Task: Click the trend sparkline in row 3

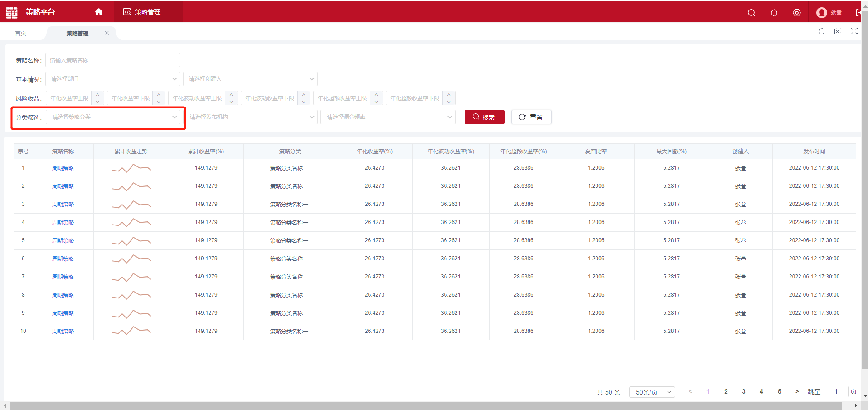Action: coord(131,205)
